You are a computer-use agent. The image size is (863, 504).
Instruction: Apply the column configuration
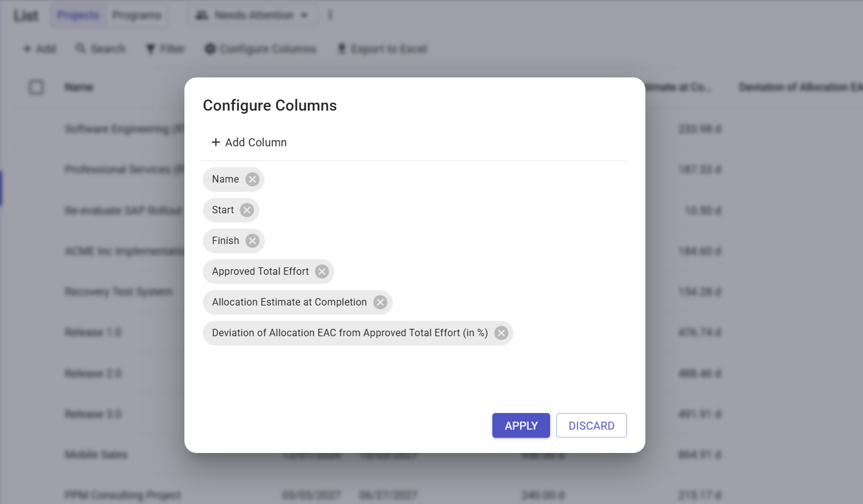[x=521, y=425]
